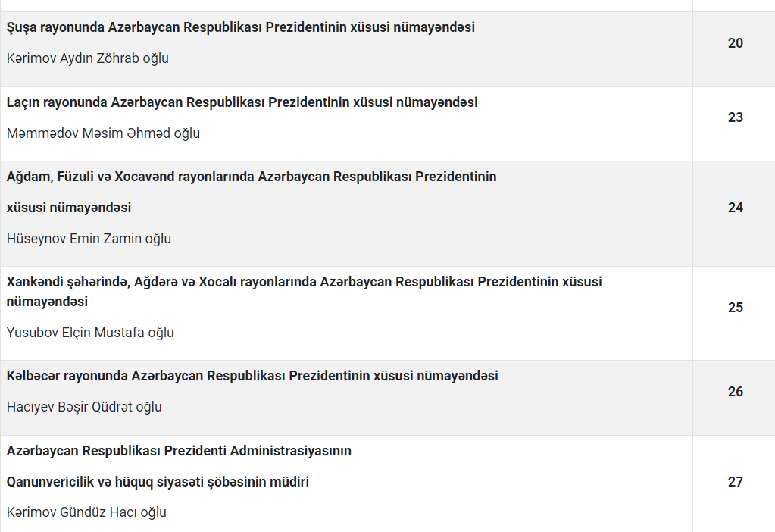Click standalone 'xüsusi nümayəndəsi' line in Ağdam row
This screenshot has width=775, height=532.
69,208
